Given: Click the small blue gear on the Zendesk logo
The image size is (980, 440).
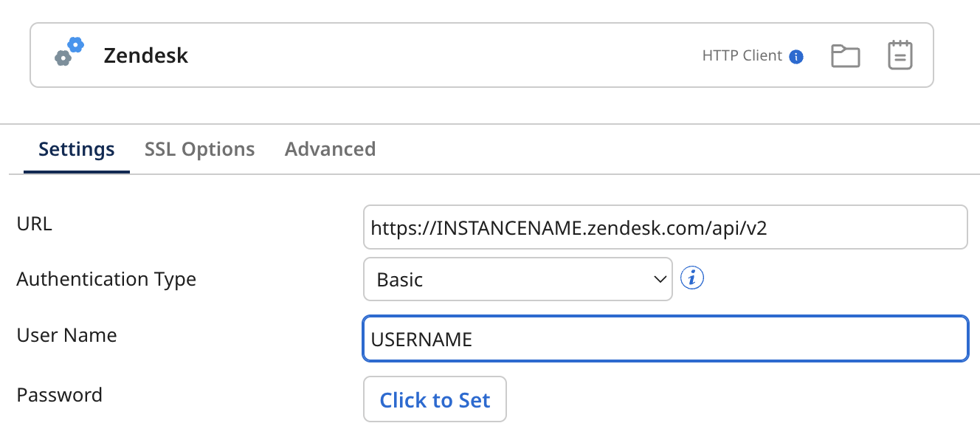Looking at the screenshot, I should coord(74,46).
